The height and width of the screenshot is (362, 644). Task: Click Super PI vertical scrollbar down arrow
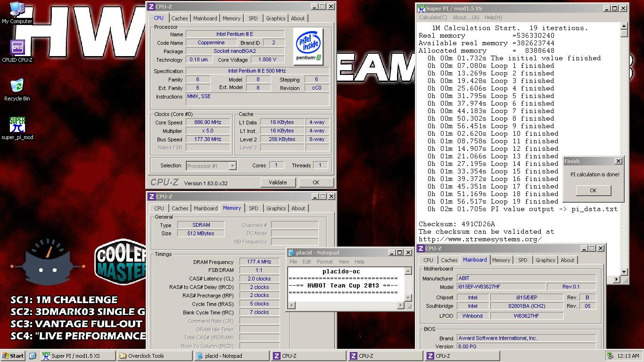(x=624, y=272)
